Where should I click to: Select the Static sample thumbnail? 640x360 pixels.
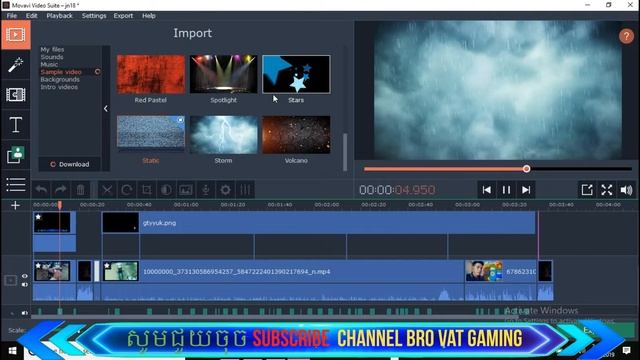[x=151, y=135]
